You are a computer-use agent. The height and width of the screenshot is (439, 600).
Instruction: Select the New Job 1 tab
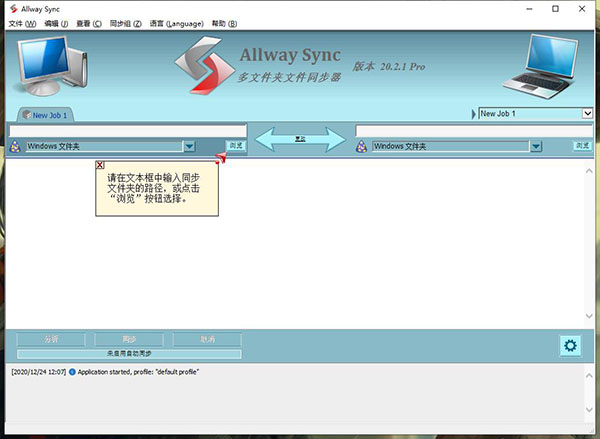click(46, 115)
